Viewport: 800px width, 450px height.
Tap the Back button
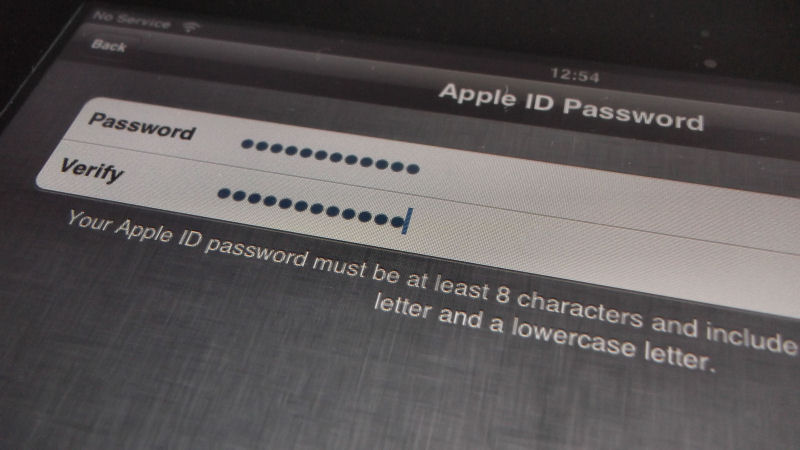coord(108,45)
